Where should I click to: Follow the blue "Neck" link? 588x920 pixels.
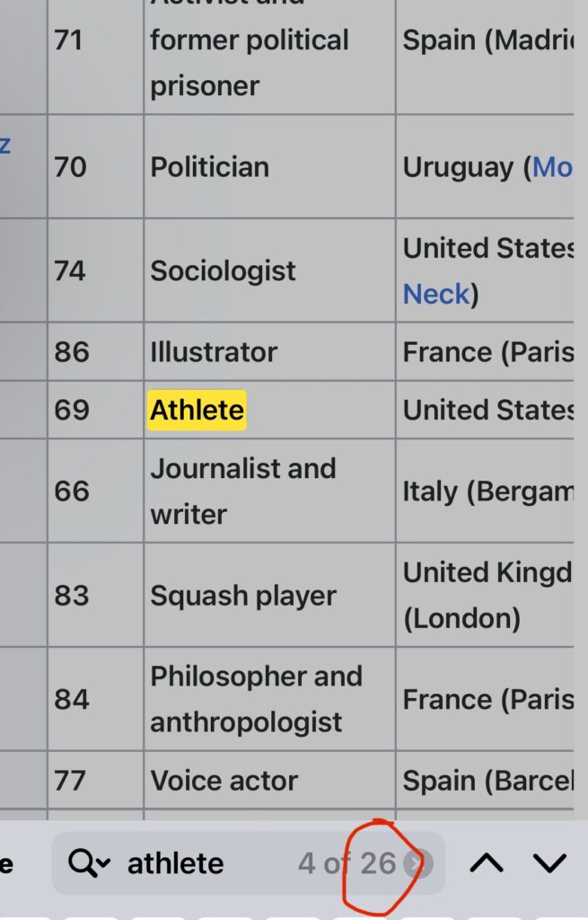coord(436,294)
